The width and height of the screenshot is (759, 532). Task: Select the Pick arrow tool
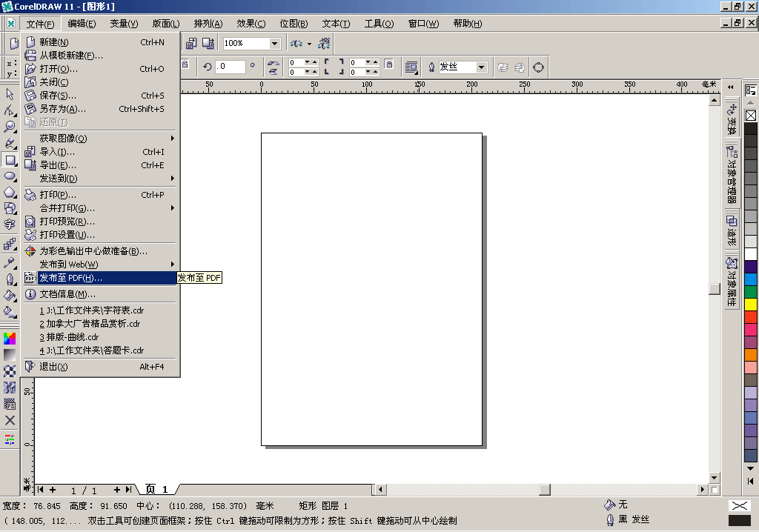(10, 94)
